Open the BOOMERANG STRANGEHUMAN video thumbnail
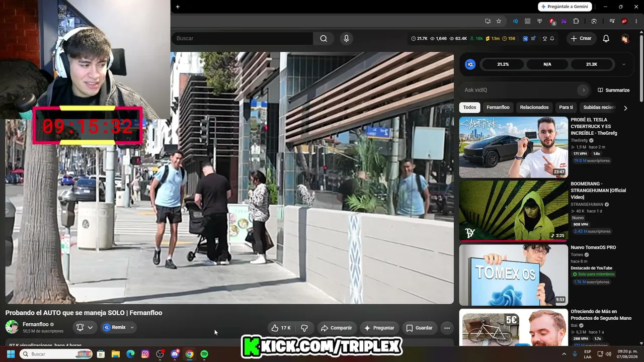Screen dimensions: 644x362 [513, 211]
